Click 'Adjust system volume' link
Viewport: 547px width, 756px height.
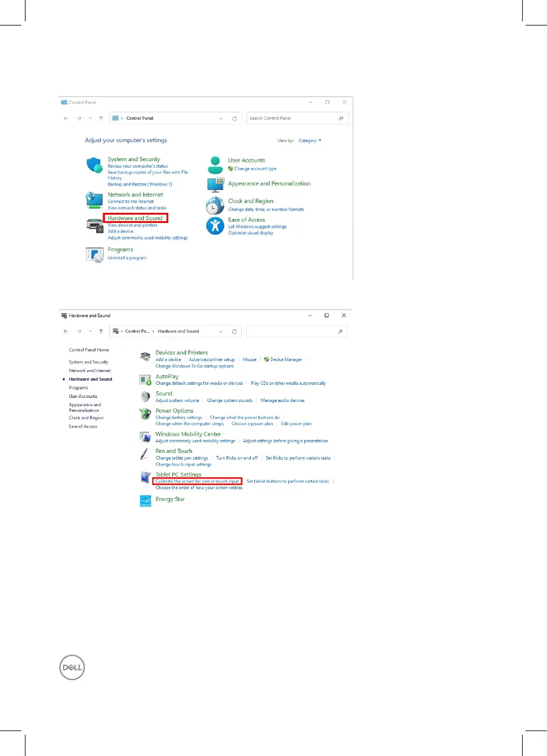click(177, 400)
